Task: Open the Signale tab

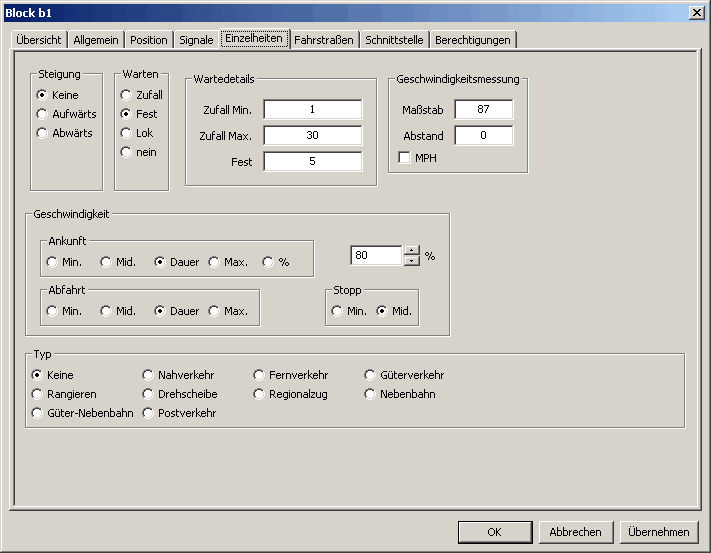Action: [x=196, y=40]
